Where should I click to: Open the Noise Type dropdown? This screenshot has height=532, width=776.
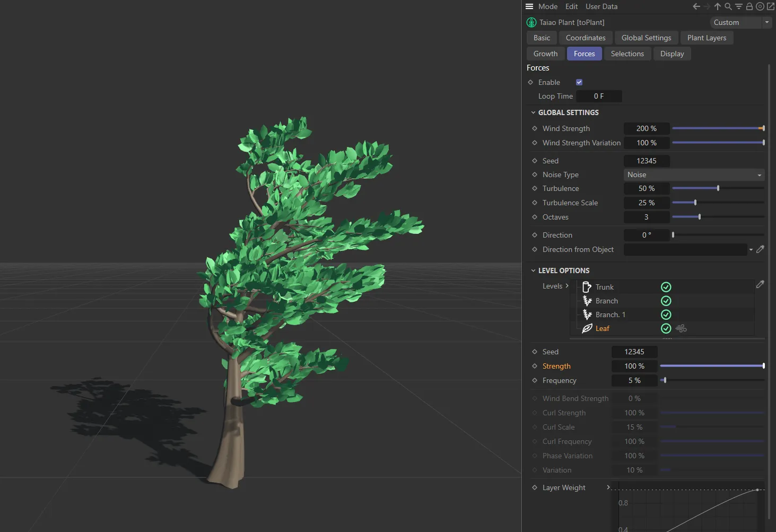pos(693,175)
